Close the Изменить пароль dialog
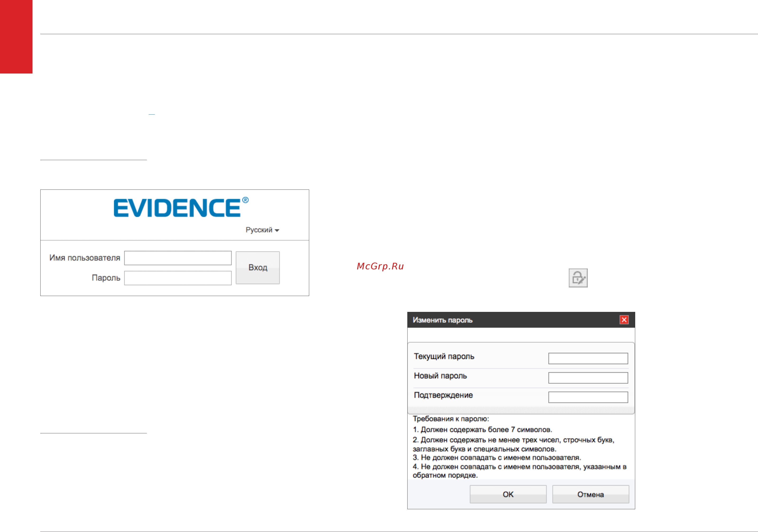Viewport: 758px width, 532px height. click(x=624, y=319)
